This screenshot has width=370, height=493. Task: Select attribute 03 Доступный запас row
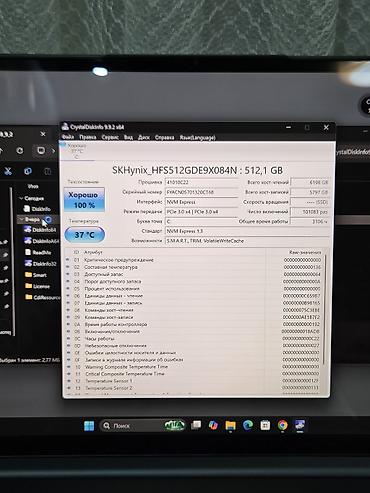pos(193,274)
